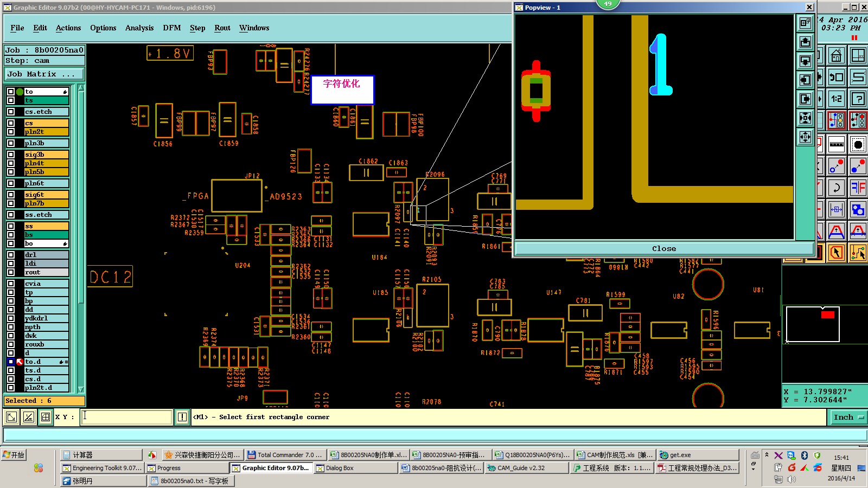Image resolution: width=868 pixels, height=488 pixels.
Task: Select the grey ldi layer row
Action: click(47, 264)
